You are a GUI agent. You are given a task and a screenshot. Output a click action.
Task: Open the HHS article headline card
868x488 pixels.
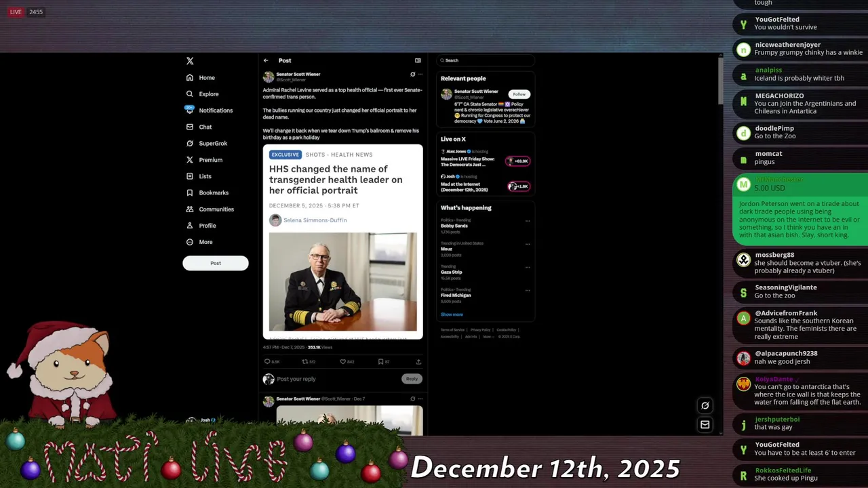click(336, 180)
